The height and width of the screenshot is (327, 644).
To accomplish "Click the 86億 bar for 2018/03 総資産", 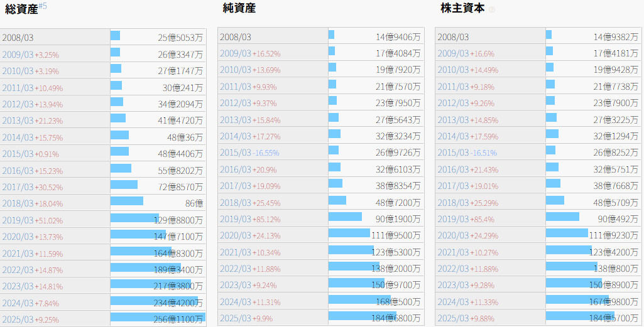I will 127,201.
